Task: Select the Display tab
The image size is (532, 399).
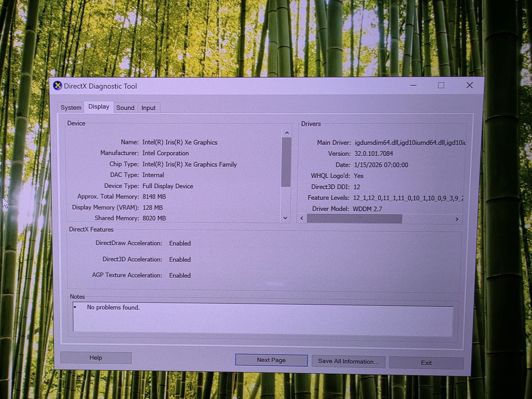Action: pos(99,107)
